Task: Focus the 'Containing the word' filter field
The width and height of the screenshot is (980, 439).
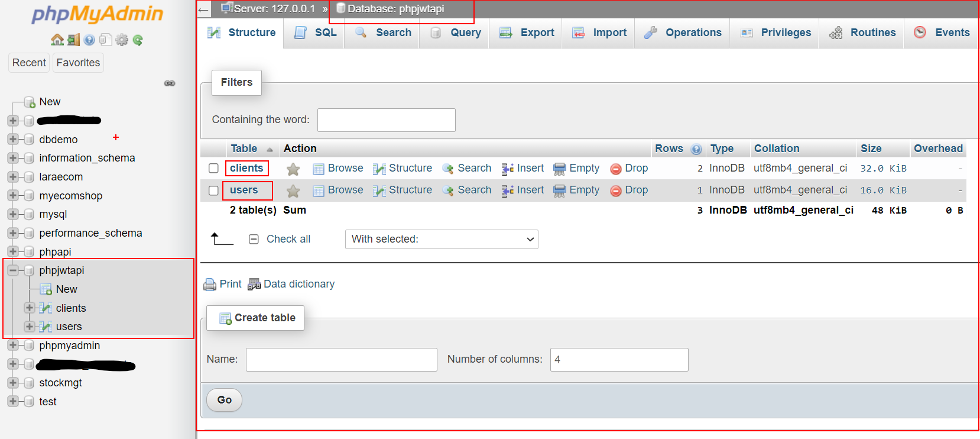Action: click(387, 120)
